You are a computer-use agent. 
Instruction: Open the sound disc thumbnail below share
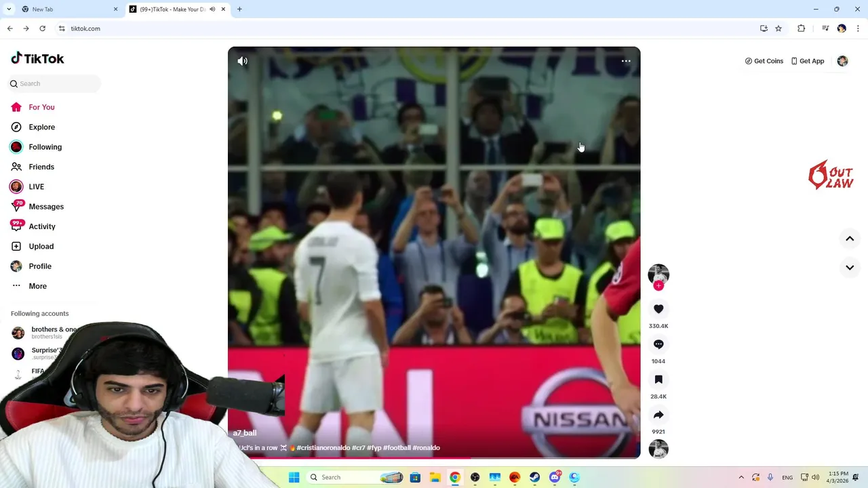tap(658, 449)
